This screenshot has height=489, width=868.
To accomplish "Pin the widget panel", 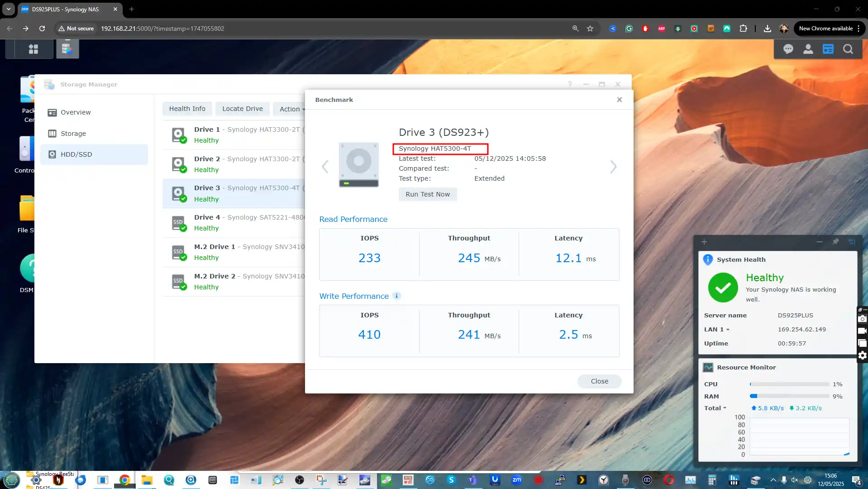I will click(835, 241).
